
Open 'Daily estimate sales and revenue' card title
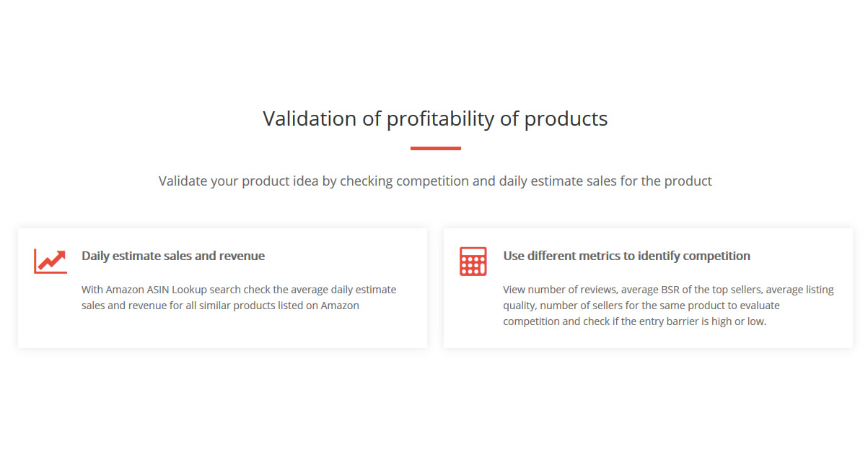(173, 256)
